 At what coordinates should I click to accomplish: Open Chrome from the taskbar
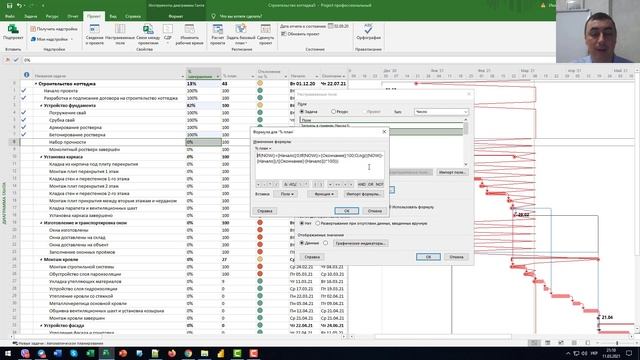[188, 353]
